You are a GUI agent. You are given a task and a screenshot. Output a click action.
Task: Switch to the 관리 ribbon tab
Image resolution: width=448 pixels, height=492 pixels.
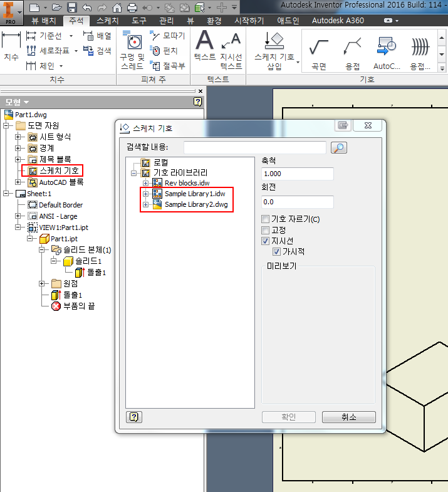click(x=166, y=21)
